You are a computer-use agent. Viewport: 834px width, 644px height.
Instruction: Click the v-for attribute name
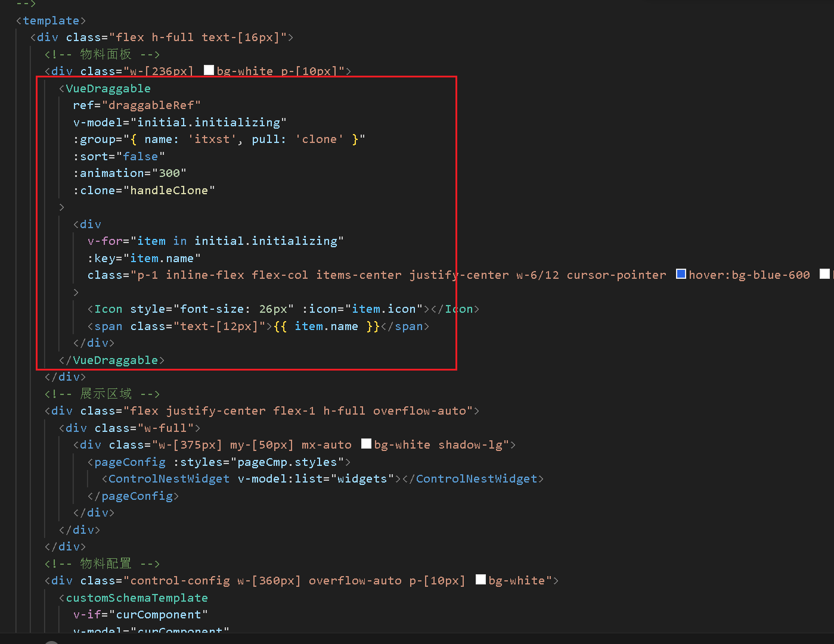tap(105, 241)
